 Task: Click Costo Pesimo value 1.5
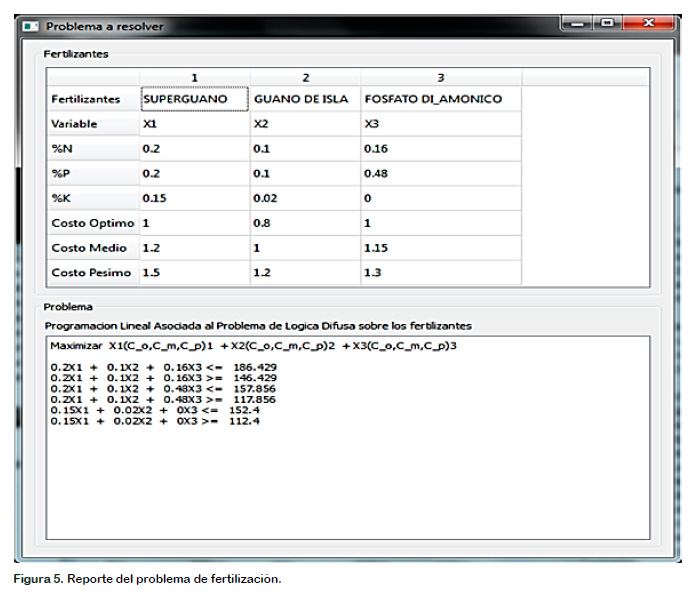pos(195,272)
